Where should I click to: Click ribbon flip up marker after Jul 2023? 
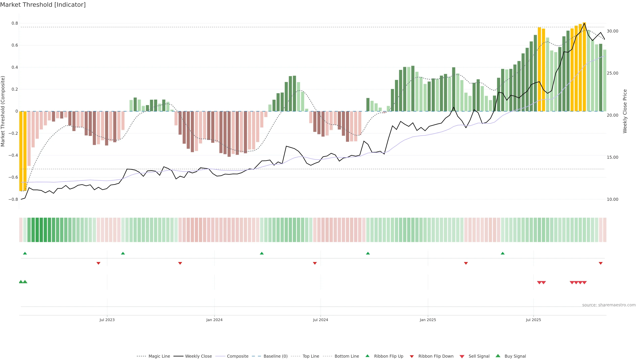123,253
